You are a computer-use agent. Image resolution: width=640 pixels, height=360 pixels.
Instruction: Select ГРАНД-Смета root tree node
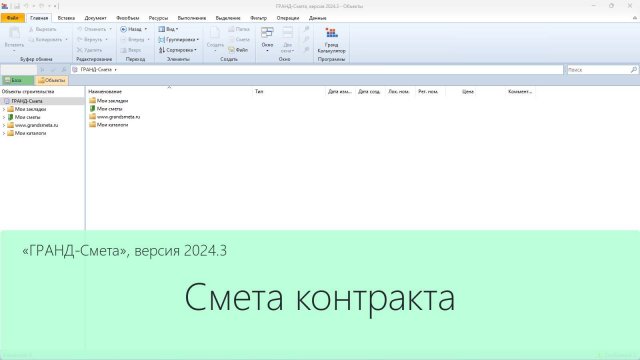pyautogui.click(x=27, y=101)
